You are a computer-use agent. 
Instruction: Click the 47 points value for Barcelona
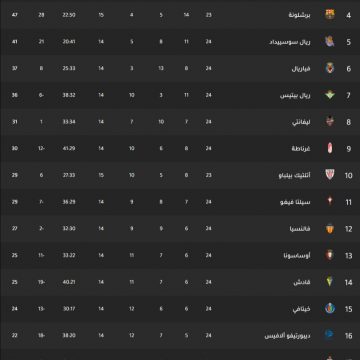(x=14, y=15)
